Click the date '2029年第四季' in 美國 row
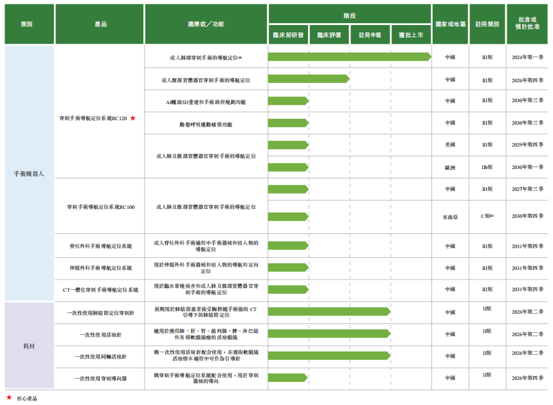This screenshot has height=405, width=553. coord(527,144)
